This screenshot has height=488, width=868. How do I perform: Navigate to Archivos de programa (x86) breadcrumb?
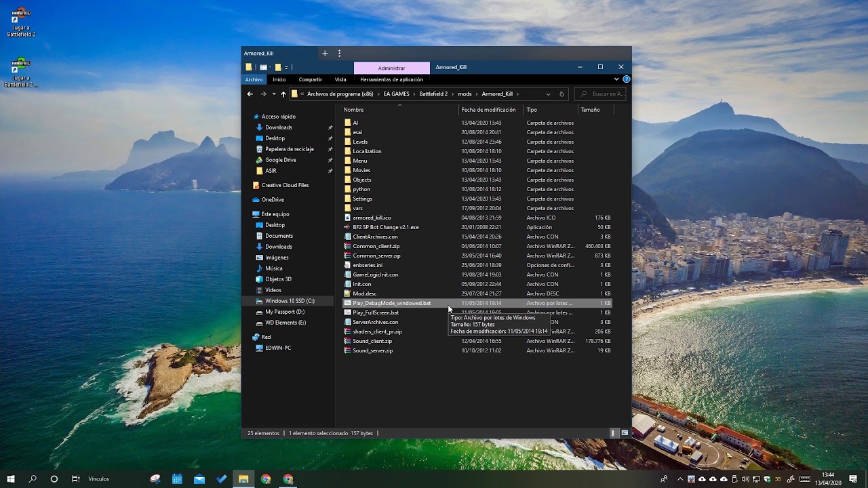tap(340, 94)
